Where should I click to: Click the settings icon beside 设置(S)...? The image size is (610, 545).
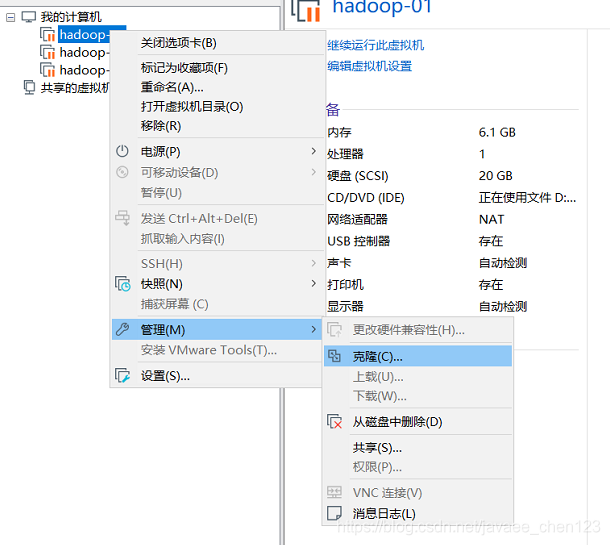pos(123,376)
